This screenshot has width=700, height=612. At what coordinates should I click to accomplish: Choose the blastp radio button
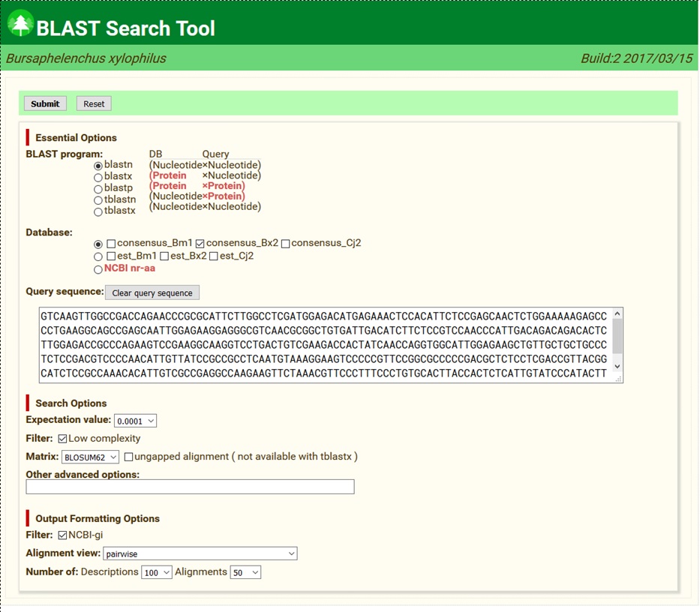pyautogui.click(x=98, y=189)
